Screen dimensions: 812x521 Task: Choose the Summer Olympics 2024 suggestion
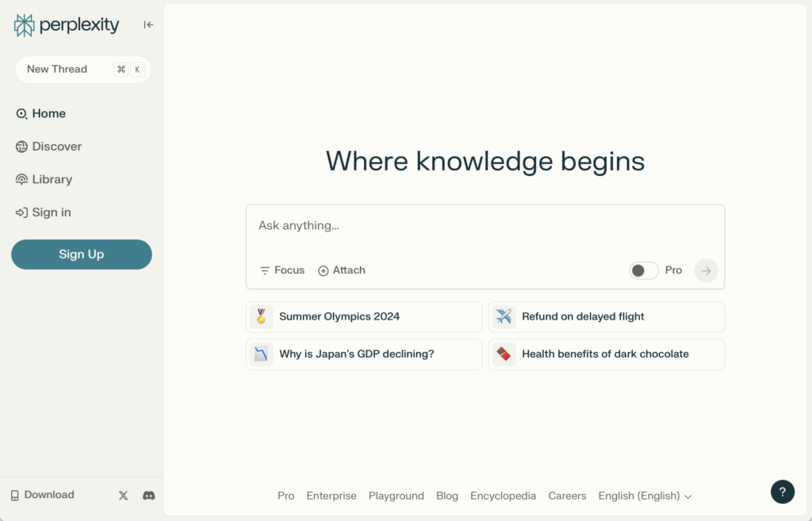[364, 317]
